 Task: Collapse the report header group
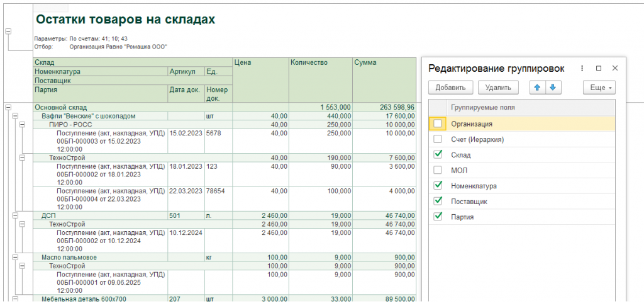tap(8, 31)
